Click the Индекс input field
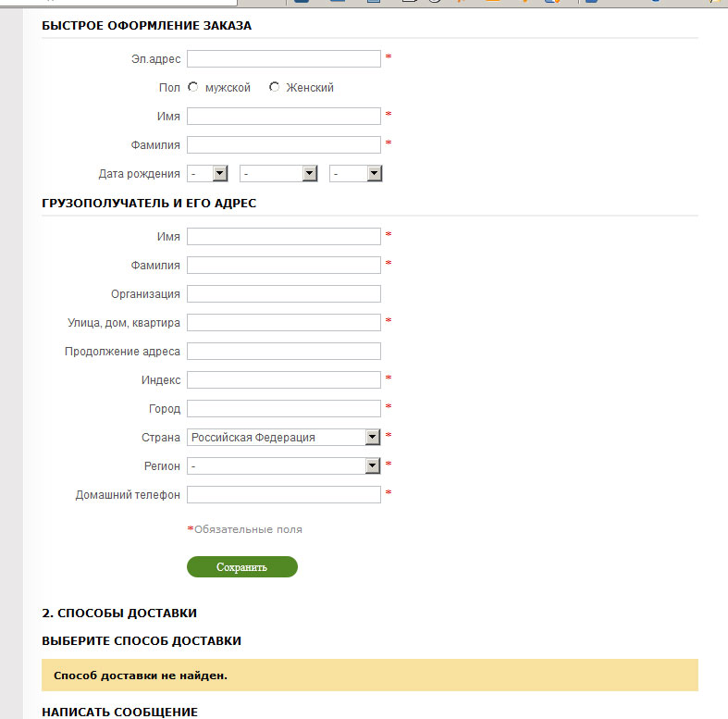728x719 pixels. tap(284, 380)
